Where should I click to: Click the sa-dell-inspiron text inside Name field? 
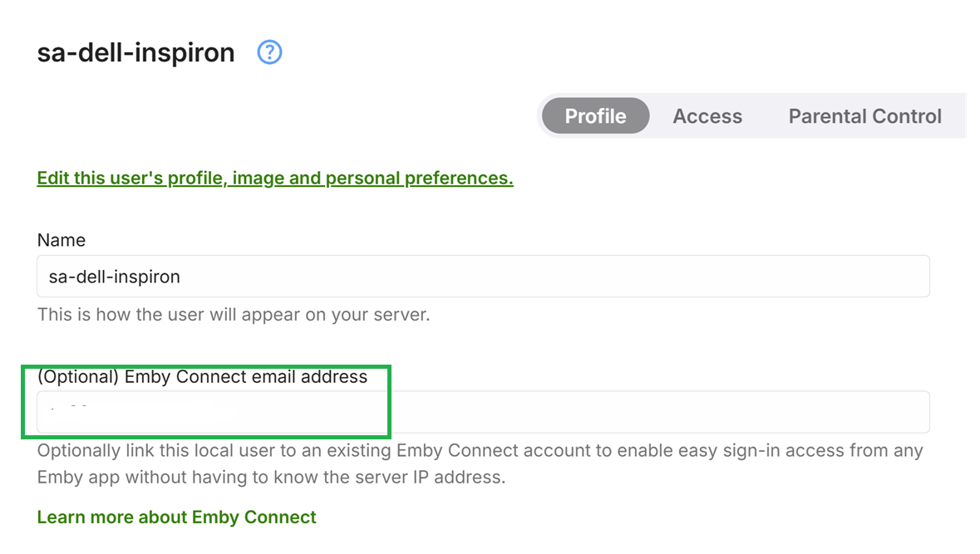114,277
